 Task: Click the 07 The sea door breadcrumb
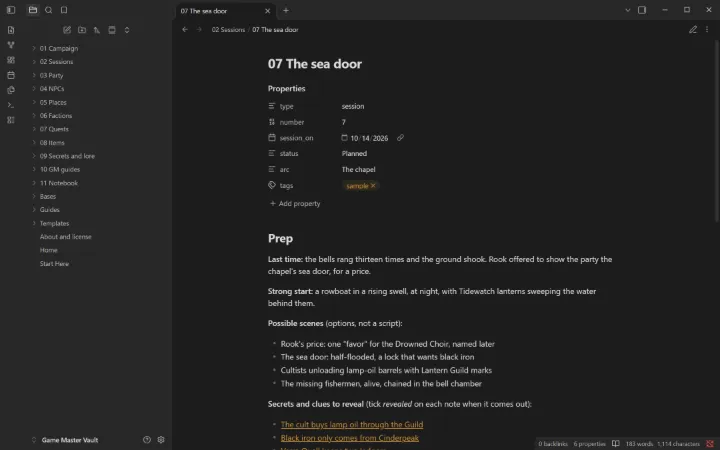tap(275, 29)
